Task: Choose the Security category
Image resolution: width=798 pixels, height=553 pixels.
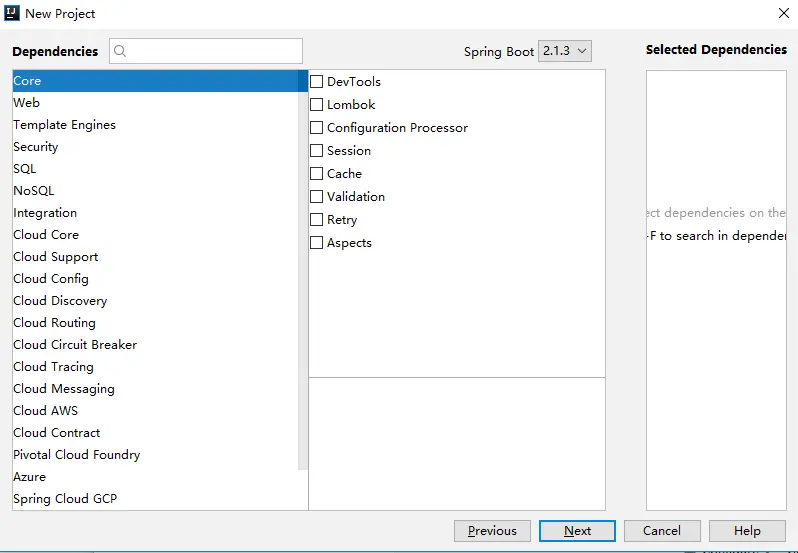Action: 155,147
